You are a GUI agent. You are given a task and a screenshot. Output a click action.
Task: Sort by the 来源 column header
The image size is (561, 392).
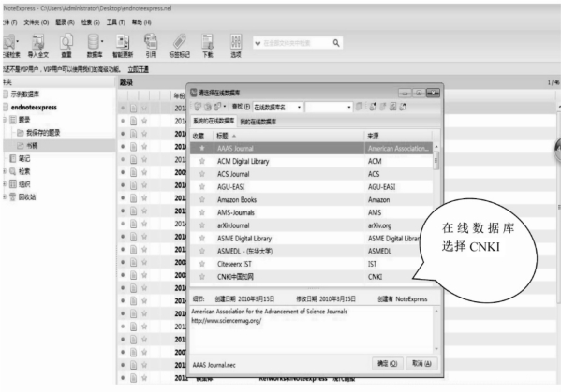(399, 136)
